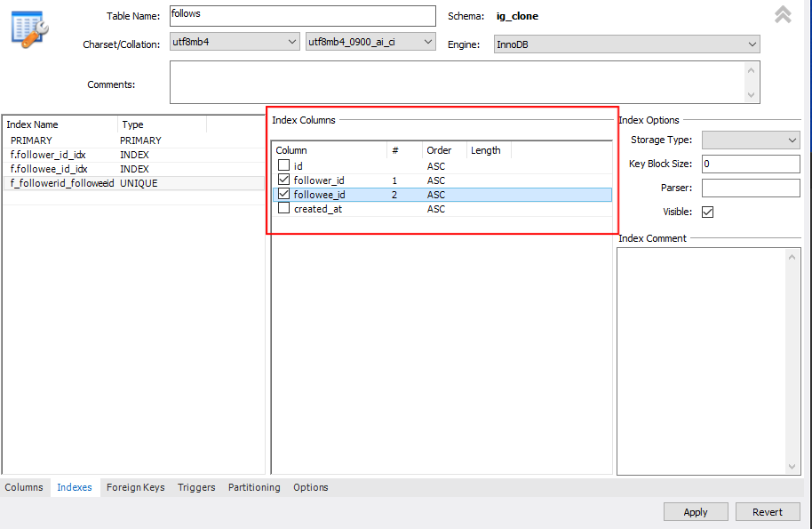This screenshot has width=812, height=529.
Task: Click the follower_id column name
Action: coord(319,180)
